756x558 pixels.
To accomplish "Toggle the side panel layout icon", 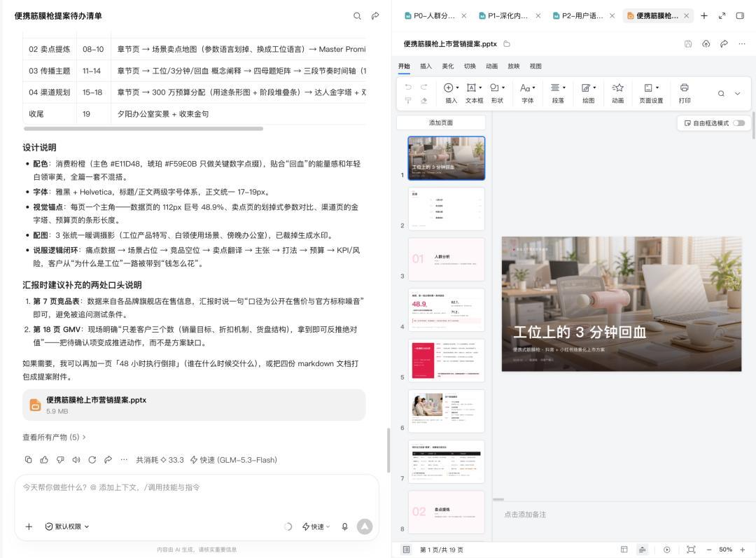I will [740, 16].
